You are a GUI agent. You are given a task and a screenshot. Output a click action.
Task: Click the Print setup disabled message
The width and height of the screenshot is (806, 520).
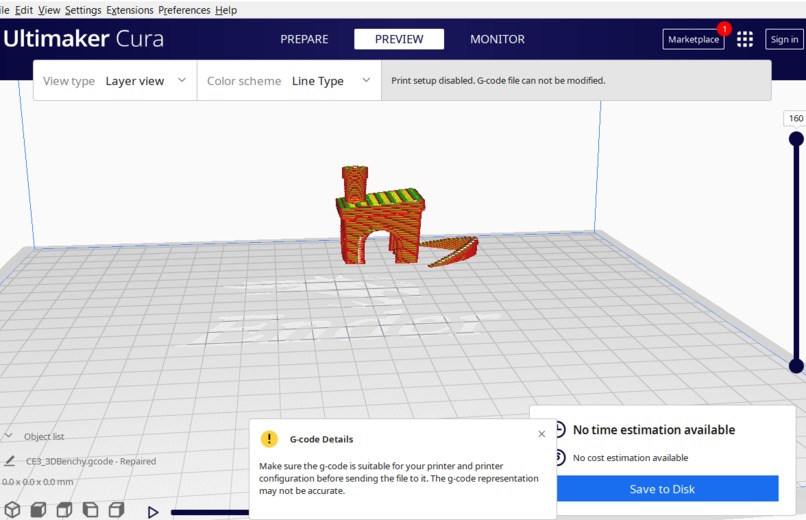coord(498,81)
